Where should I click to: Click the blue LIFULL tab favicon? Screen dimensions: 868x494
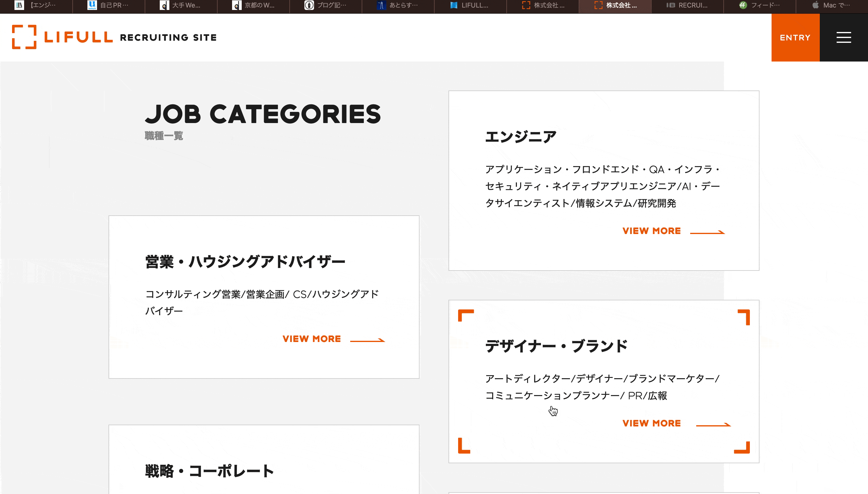pos(454,5)
